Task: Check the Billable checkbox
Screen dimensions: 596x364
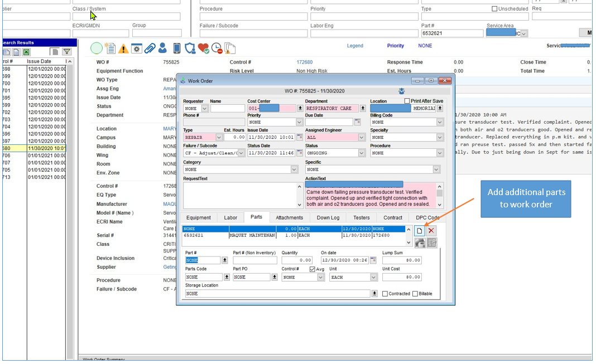Action: click(415, 294)
